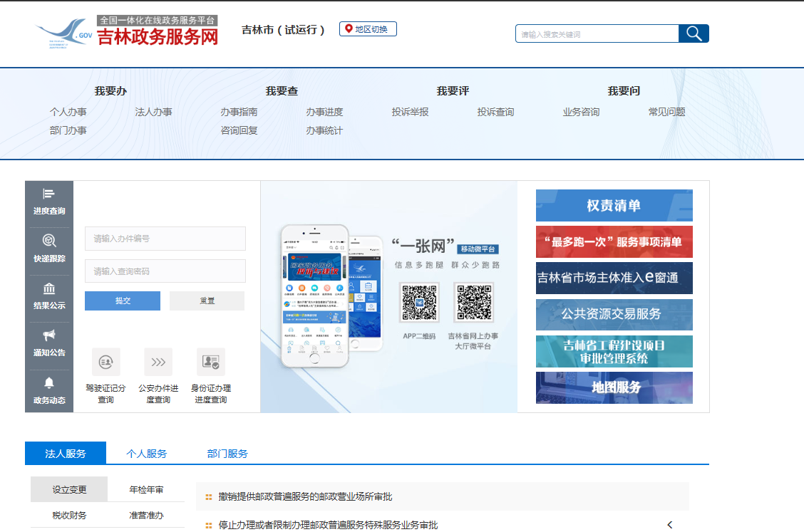Click the 吉林省网上办事大厅微平台 QR code

point(474,303)
